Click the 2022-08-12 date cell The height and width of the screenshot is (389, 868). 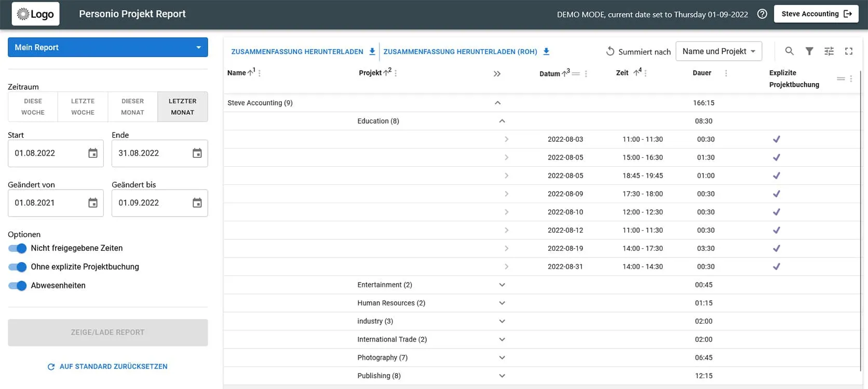565,230
